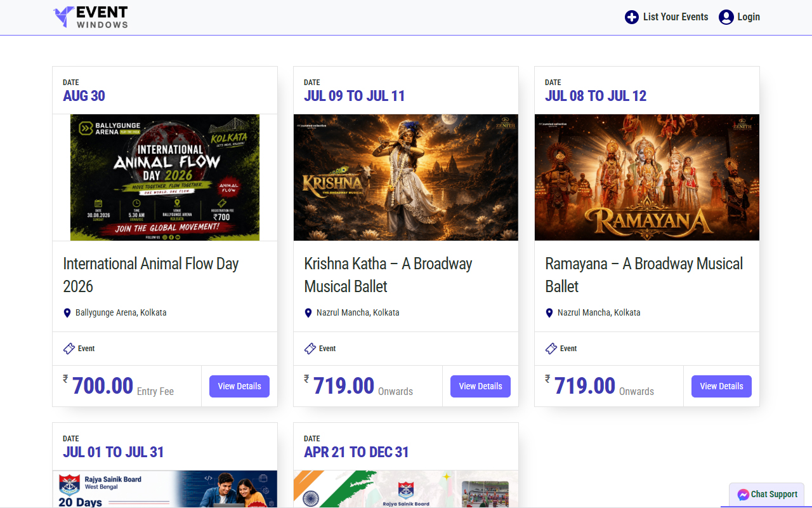Click the Event label in Krishna Katha card

(327, 349)
